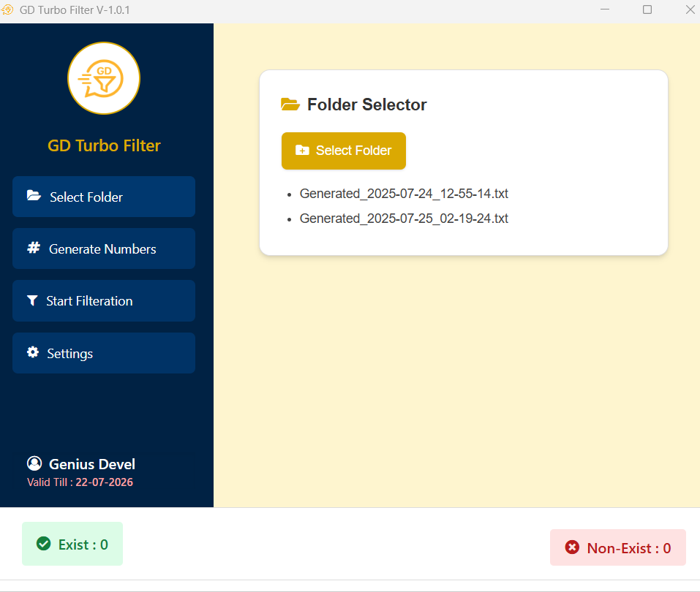Select file Generated_2025-07-25_02-19-24.txt

point(404,219)
